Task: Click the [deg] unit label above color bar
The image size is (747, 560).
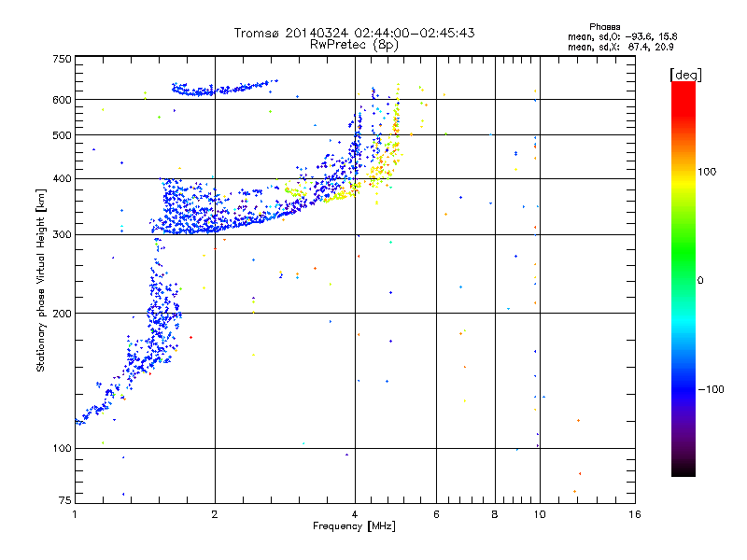Action: click(685, 75)
